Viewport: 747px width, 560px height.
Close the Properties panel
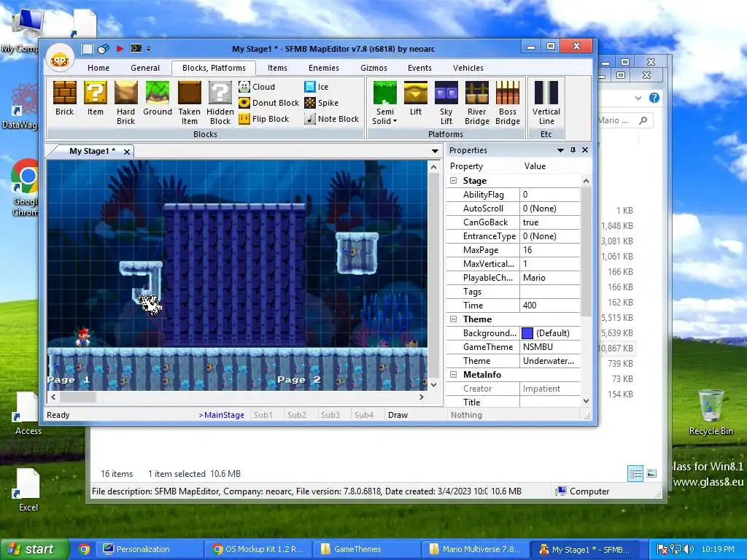point(585,150)
